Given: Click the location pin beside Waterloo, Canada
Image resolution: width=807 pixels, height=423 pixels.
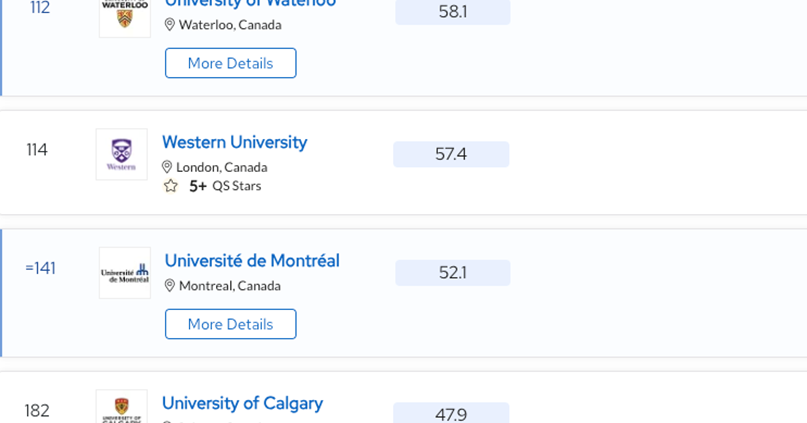Looking at the screenshot, I should [x=169, y=25].
